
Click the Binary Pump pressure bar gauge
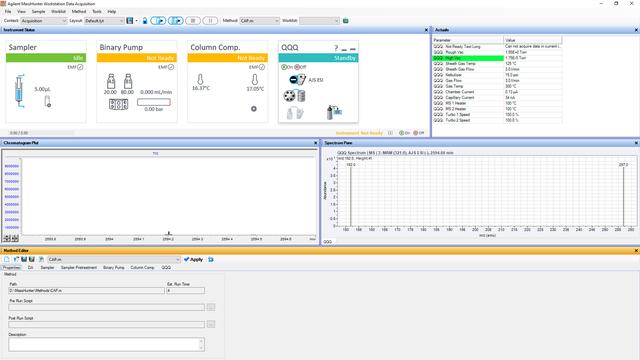[153, 102]
